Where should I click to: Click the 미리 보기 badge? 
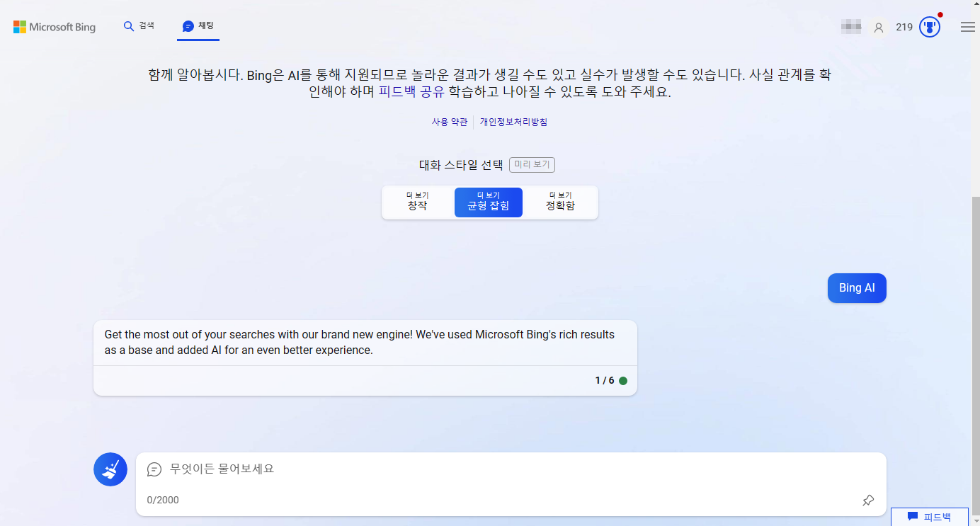click(x=532, y=165)
